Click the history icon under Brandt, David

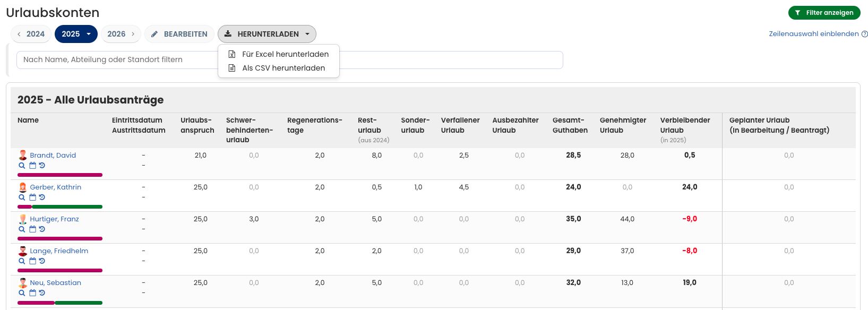click(42, 166)
